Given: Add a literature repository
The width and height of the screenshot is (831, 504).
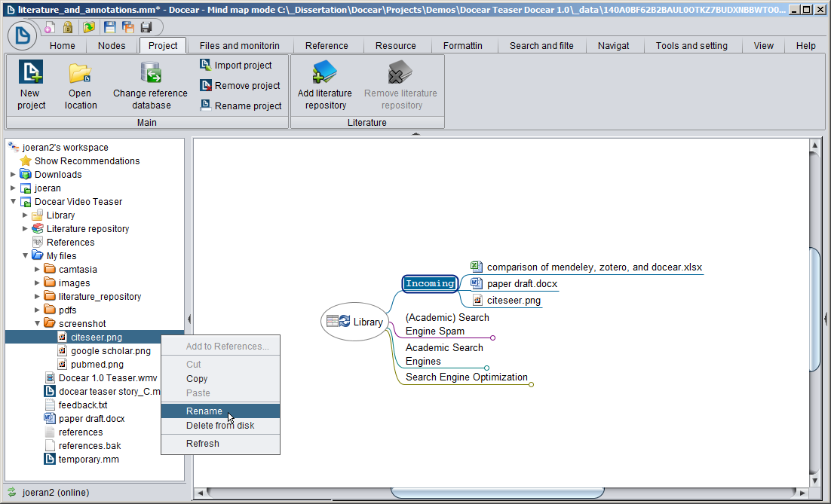Looking at the screenshot, I should pyautogui.click(x=325, y=84).
